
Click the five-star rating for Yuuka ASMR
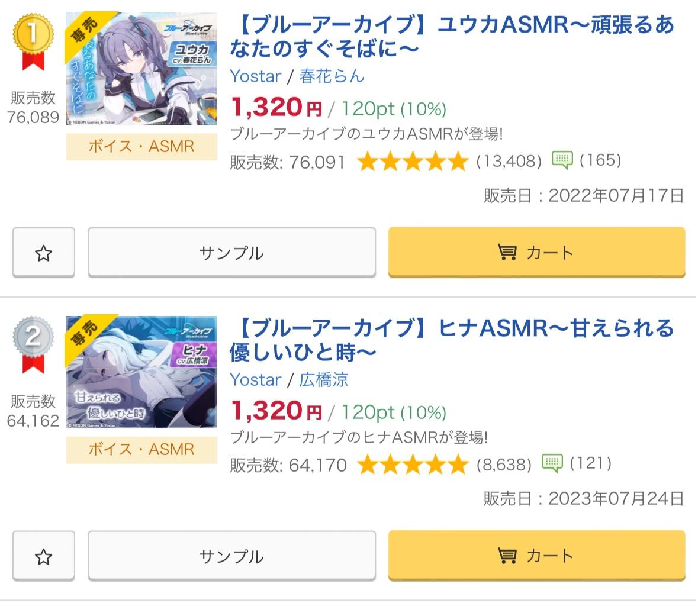pos(412,161)
